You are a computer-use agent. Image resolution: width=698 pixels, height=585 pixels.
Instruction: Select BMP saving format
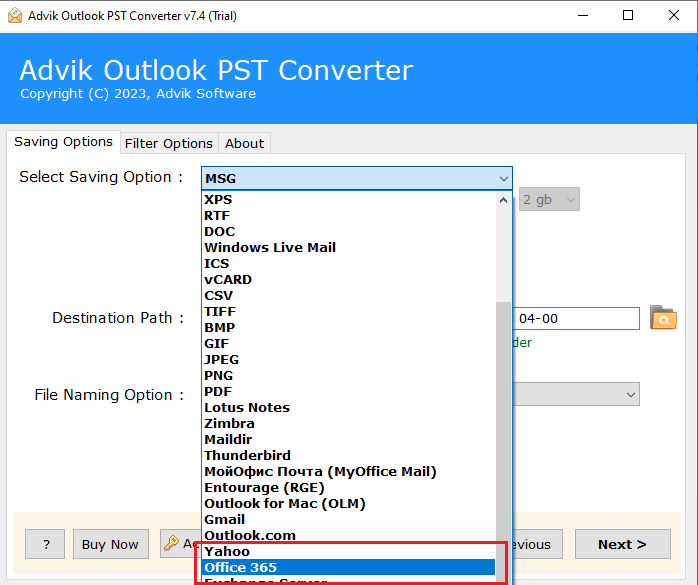(x=349, y=328)
